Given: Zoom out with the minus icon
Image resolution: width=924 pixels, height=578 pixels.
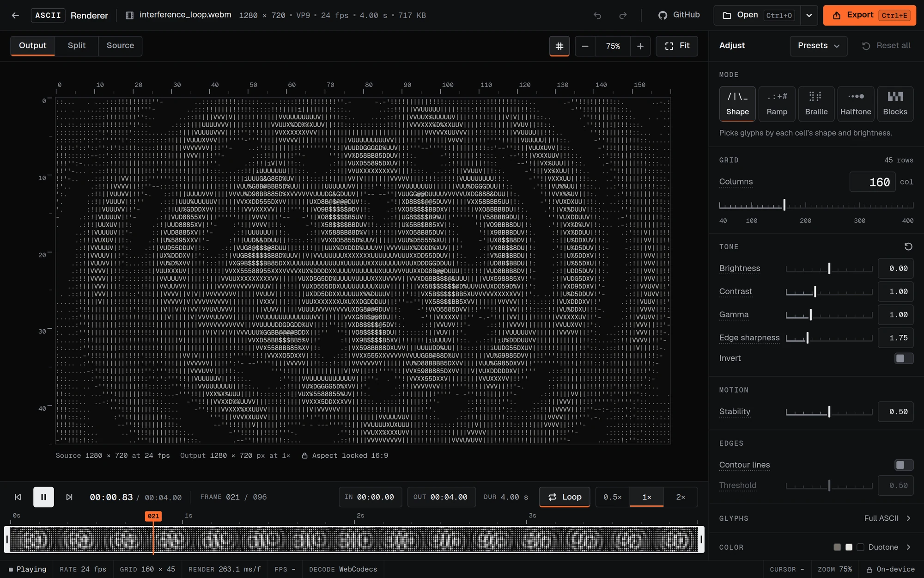Looking at the screenshot, I should [x=585, y=46].
